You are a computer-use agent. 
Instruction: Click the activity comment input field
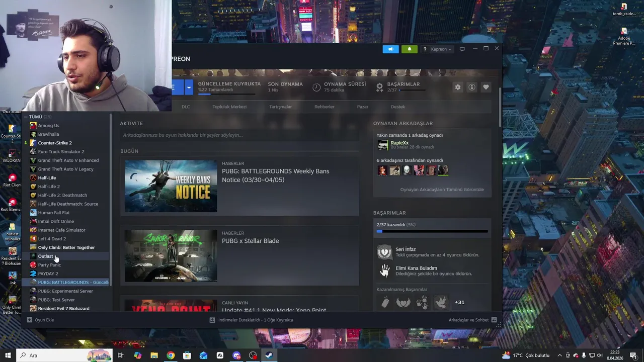239,135
